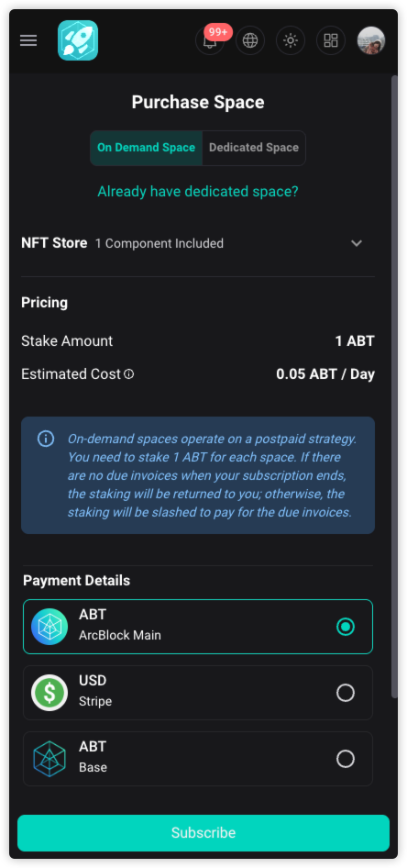Switch to the Dedicated Space tab
This screenshot has width=407, height=868.
[x=254, y=148]
